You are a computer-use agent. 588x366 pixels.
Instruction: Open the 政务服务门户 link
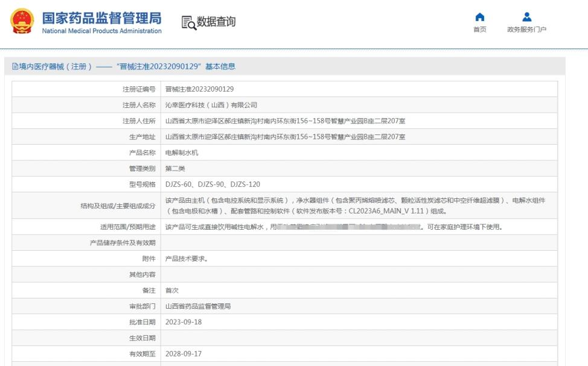click(x=526, y=29)
